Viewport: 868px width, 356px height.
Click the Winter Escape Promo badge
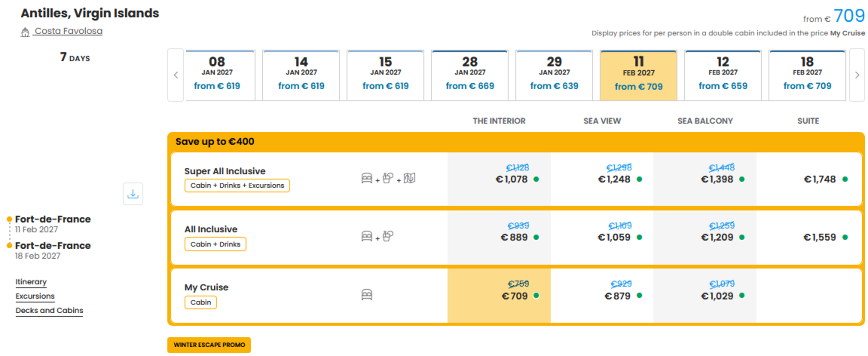pyautogui.click(x=209, y=345)
